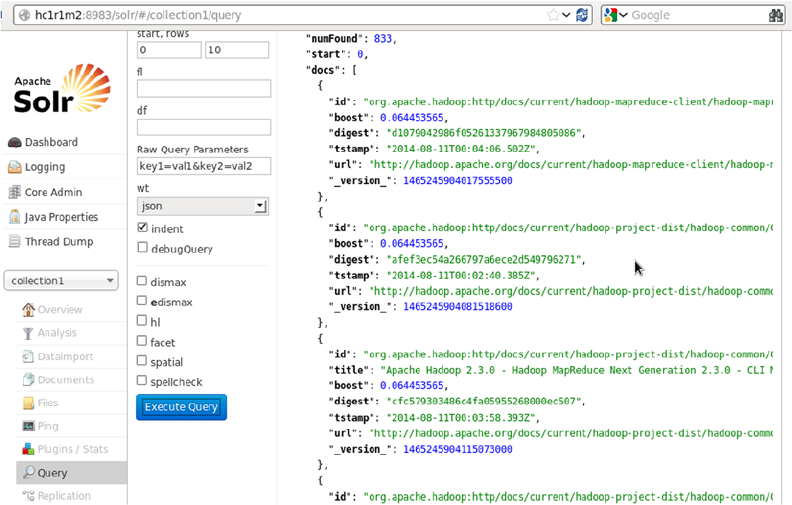
Task: Click the Dashboard icon in sidebar
Action: tap(15, 142)
